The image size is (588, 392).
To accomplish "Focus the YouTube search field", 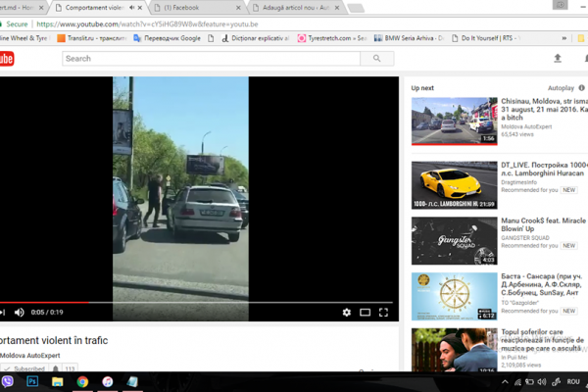I will [211, 59].
